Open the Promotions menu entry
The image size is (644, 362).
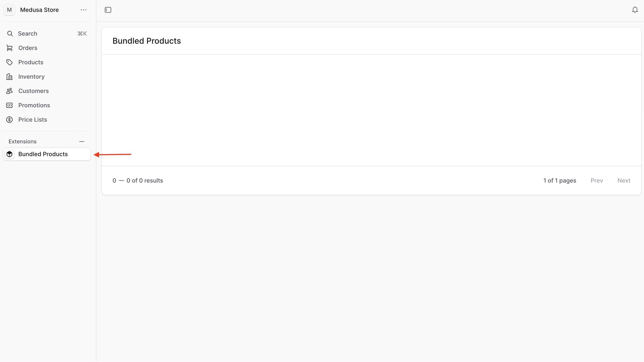point(34,105)
